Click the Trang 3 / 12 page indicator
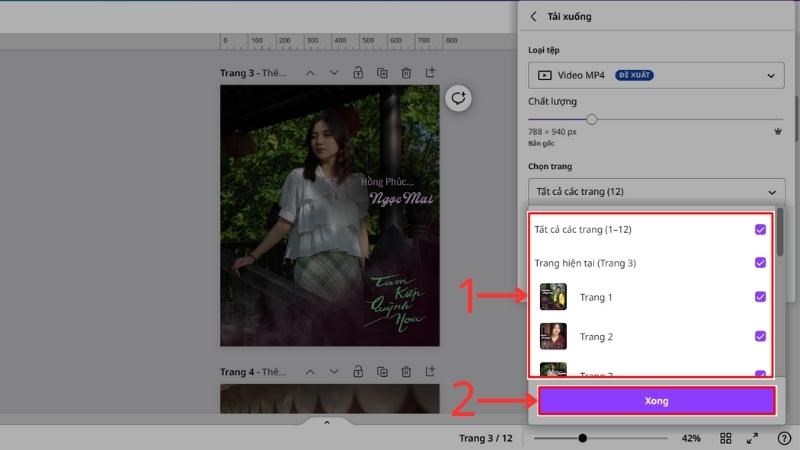800x450 pixels. 485,438
